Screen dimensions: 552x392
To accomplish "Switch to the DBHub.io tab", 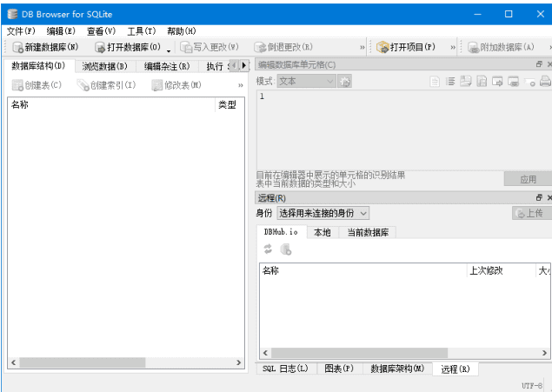I will tap(281, 232).
